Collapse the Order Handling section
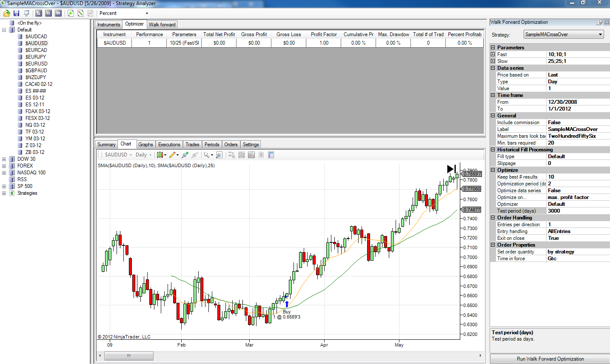This screenshot has width=610, height=364. [493, 218]
